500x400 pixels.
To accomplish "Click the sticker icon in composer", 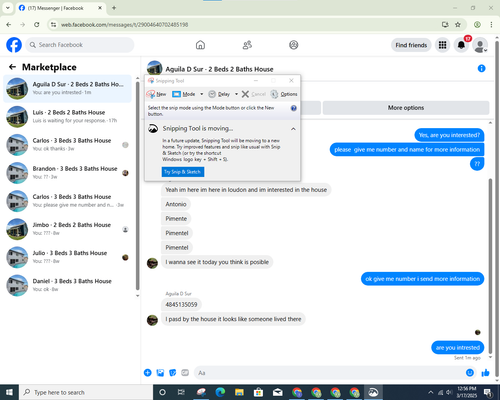I will 173,373.
